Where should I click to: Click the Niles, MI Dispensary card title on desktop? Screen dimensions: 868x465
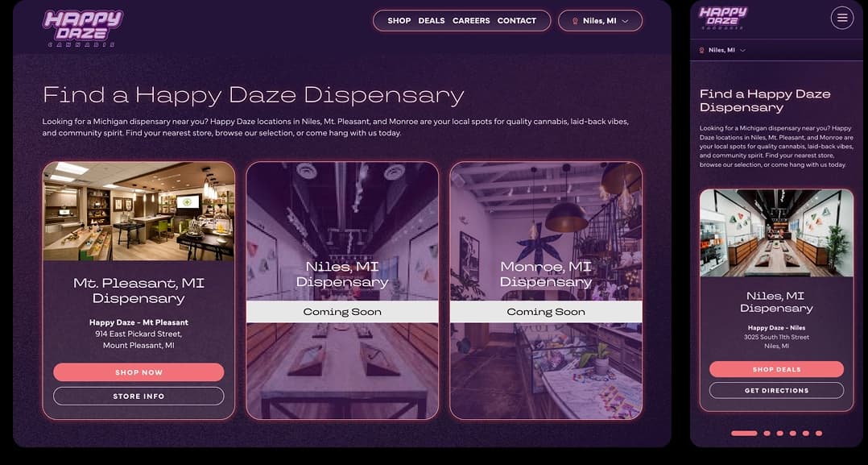[342, 274]
